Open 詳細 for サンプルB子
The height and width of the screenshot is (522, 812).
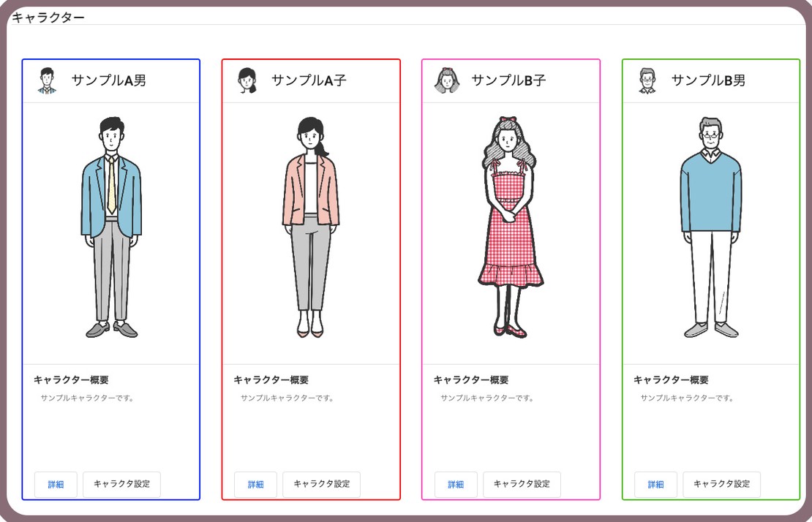pos(456,485)
